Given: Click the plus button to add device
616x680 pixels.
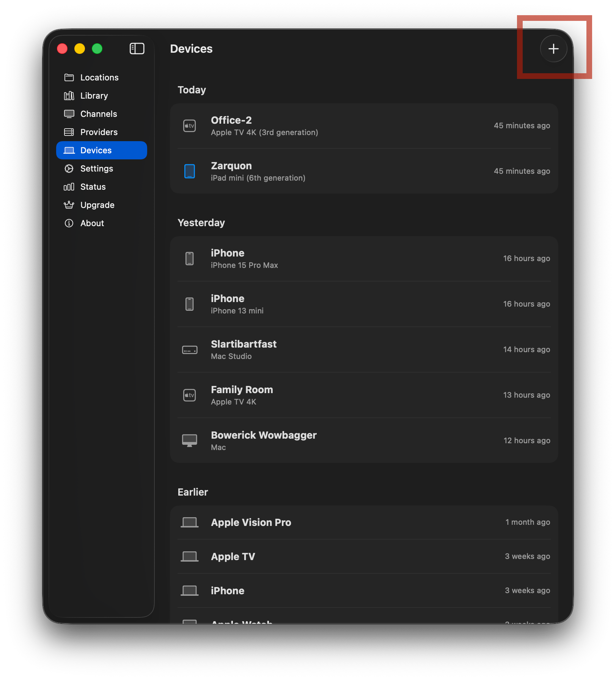Looking at the screenshot, I should [x=553, y=49].
